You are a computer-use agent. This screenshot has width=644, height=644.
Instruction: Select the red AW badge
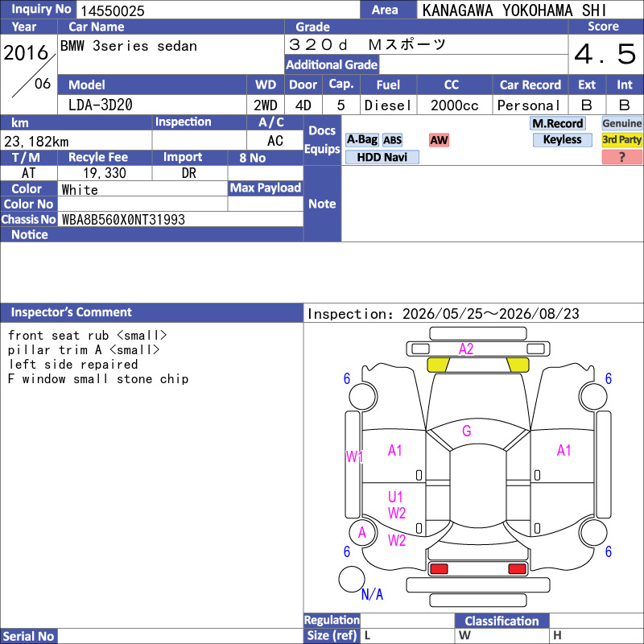(439, 140)
